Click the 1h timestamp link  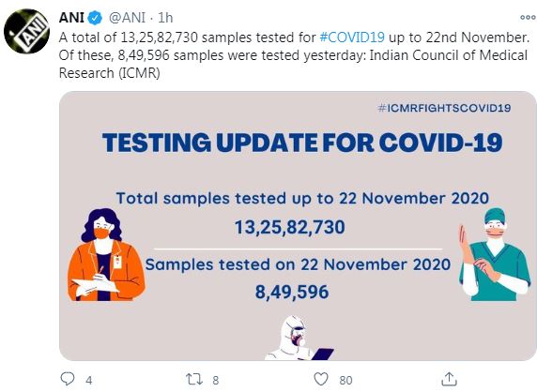pyautogui.click(x=165, y=18)
